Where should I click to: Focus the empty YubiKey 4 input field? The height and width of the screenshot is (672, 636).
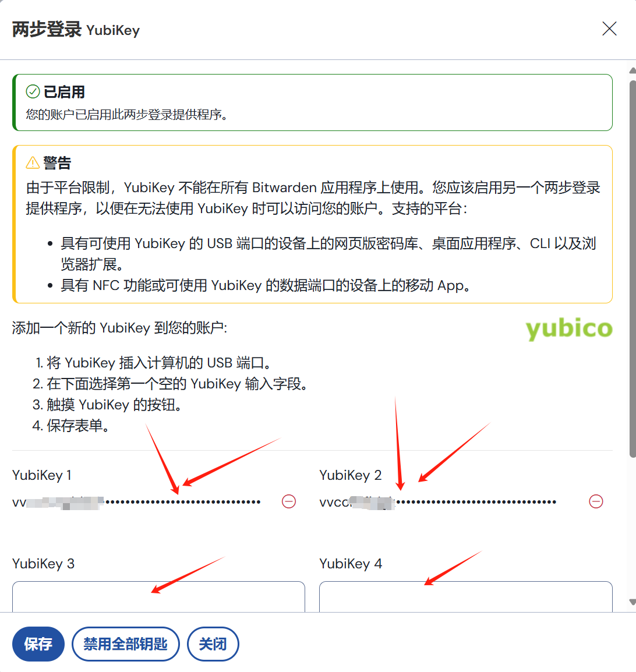tap(466, 596)
